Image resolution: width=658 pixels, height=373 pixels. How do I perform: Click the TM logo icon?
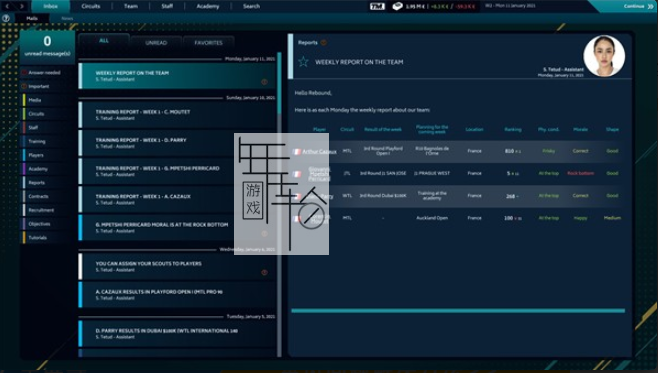(377, 6)
